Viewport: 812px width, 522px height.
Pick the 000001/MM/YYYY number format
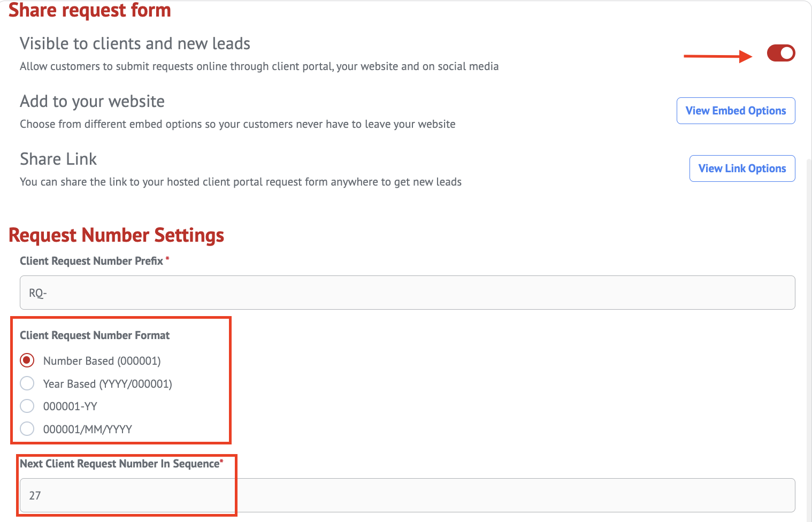click(27, 429)
